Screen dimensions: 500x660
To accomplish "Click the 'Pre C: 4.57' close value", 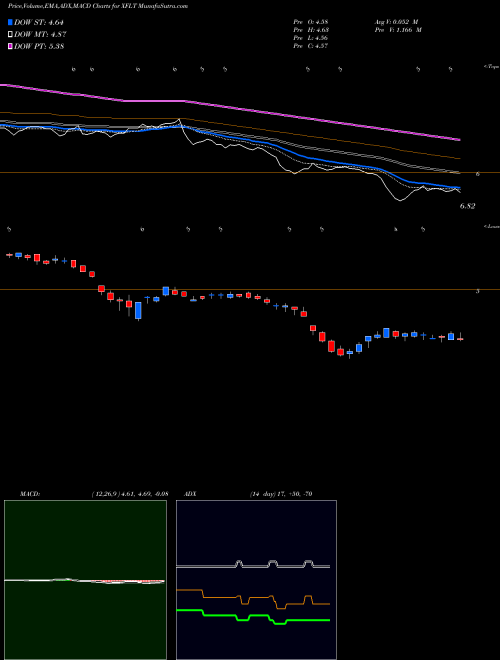I will click(311, 46).
